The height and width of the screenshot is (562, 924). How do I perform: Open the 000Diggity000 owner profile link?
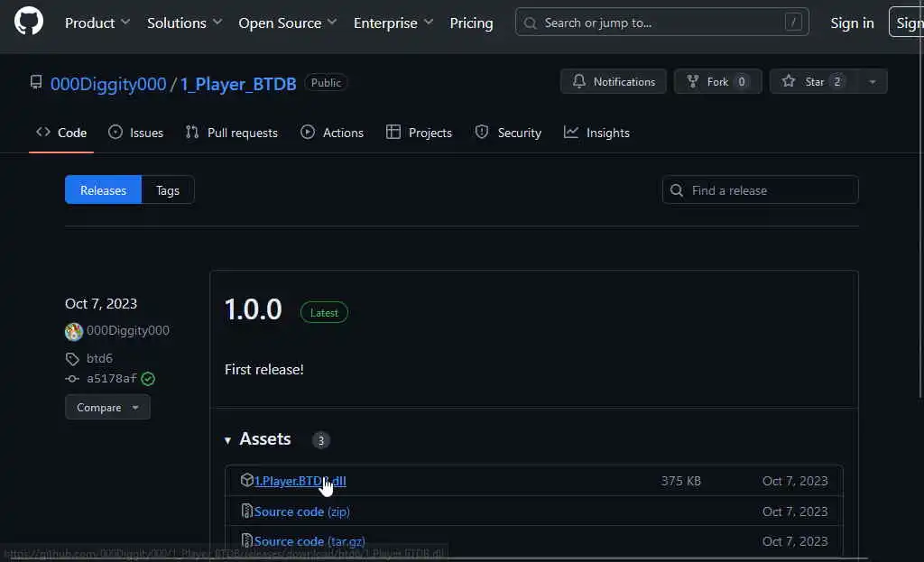click(x=108, y=84)
